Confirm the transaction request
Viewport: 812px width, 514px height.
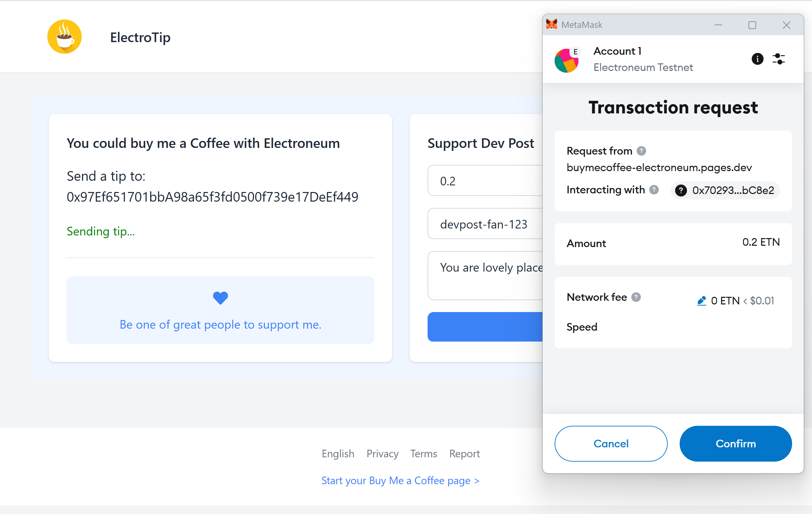coord(735,444)
